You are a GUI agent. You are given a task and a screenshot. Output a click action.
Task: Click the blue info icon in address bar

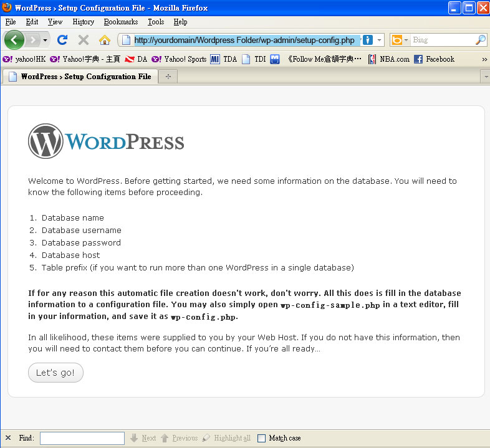[x=368, y=40]
